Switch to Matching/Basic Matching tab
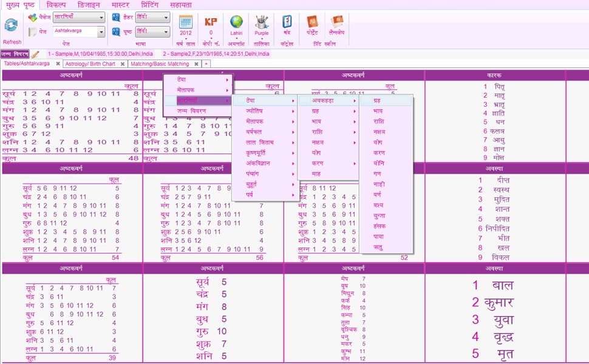Viewport: 589px width, 364px height. pos(160,64)
